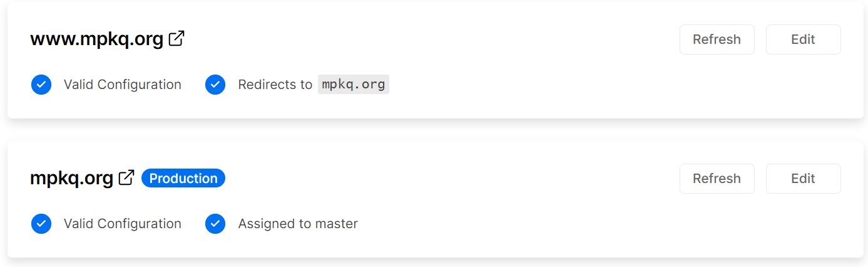The image size is (868, 267).
Task: Click the Assigned to master label
Action: 298,224
